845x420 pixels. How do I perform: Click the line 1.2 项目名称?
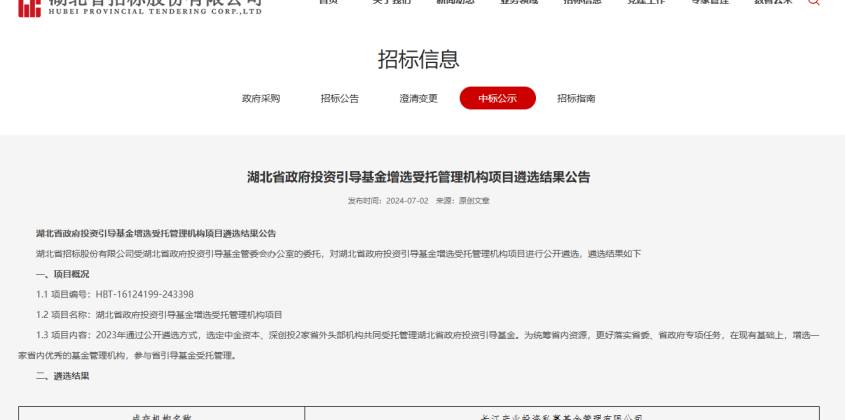point(159,315)
